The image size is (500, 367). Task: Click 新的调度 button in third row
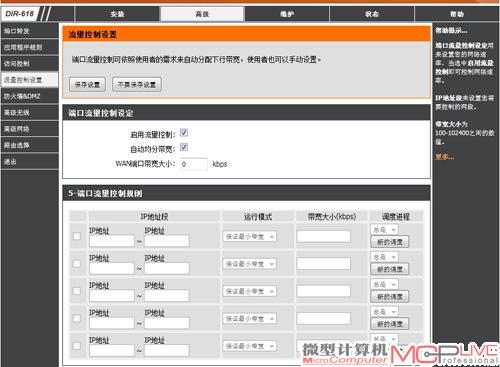click(x=390, y=297)
